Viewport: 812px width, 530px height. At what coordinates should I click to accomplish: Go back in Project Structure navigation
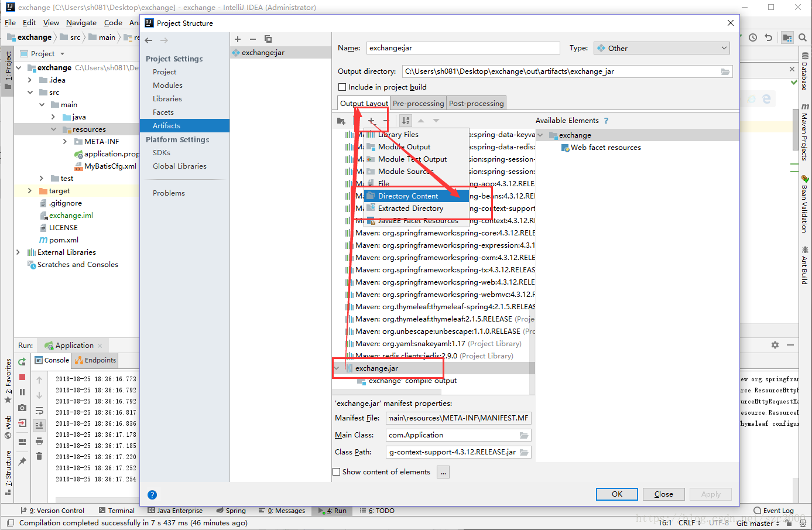pos(149,40)
